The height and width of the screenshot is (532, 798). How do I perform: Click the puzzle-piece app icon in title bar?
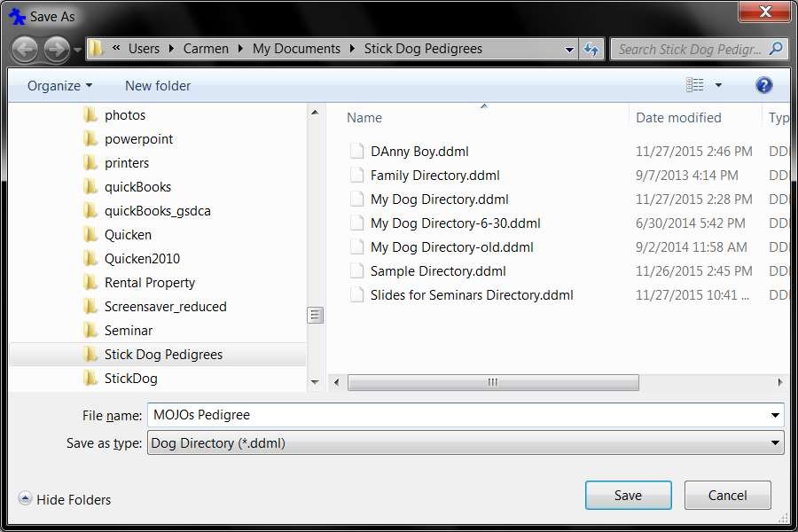[x=18, y=15]
